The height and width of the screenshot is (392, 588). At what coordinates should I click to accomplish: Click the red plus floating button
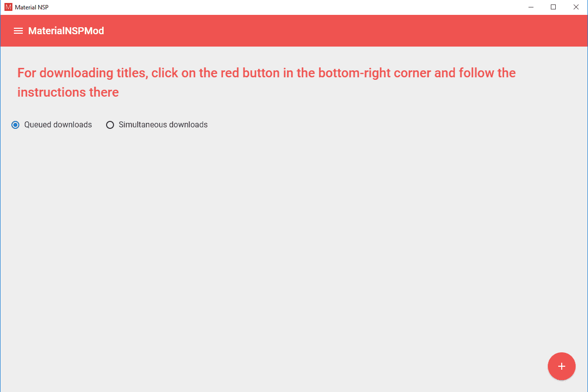tap(561, 366)
